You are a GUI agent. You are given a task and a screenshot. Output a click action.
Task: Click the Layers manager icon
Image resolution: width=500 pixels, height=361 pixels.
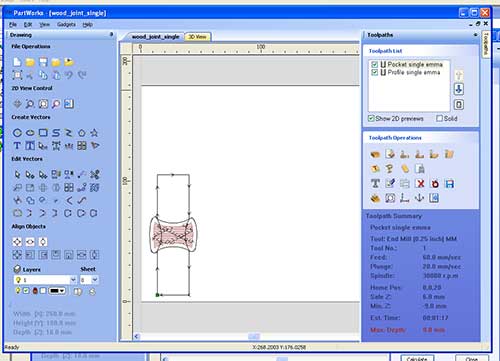[x=17, y=269]
